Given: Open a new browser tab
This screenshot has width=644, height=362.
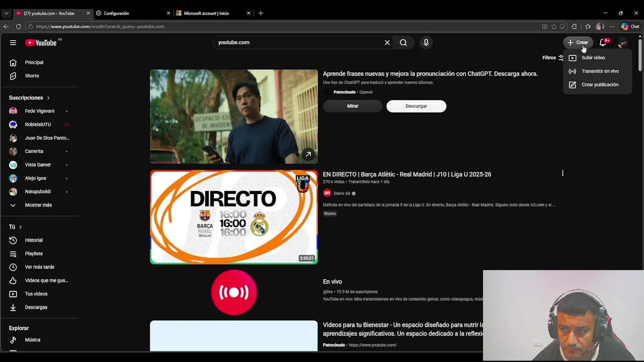Looking at the screenshot, I should (x=261, y=14).
